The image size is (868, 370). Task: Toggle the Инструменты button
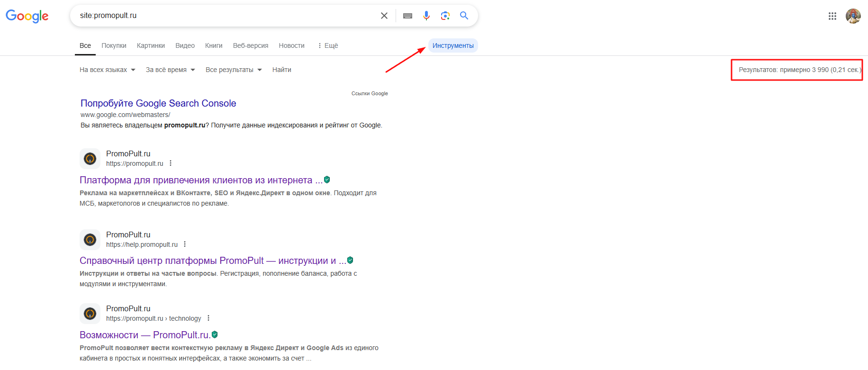pyautogui.click(x=453, y=45)
